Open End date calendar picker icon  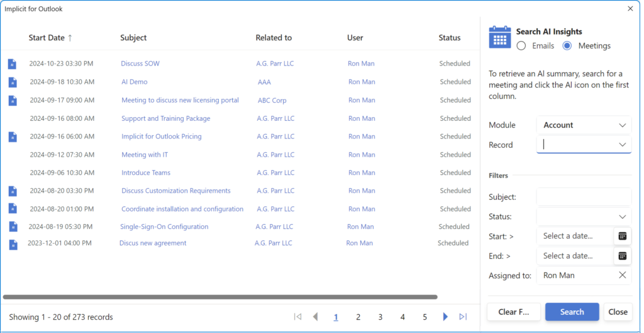(622, 256)
